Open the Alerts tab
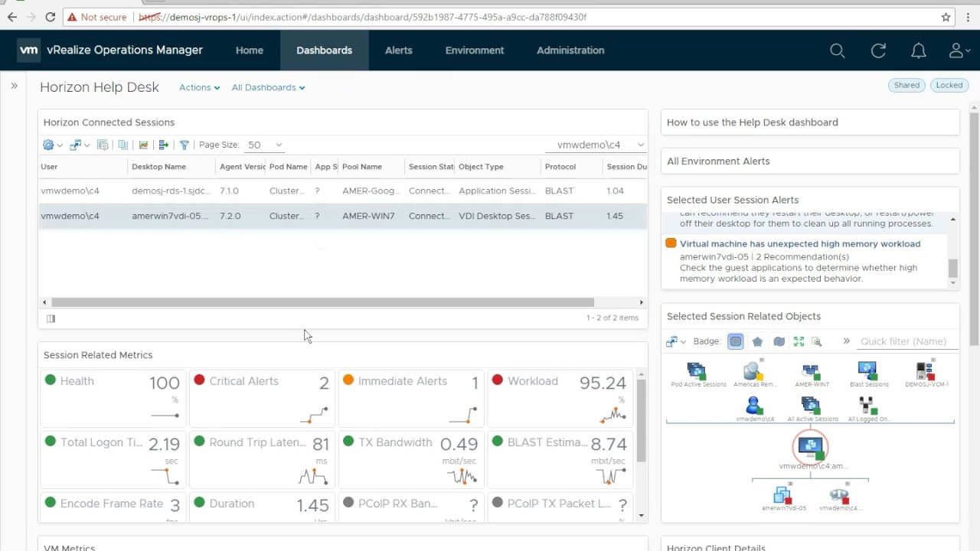The width and height of the screenshot is (980, 551). point(399,51)
